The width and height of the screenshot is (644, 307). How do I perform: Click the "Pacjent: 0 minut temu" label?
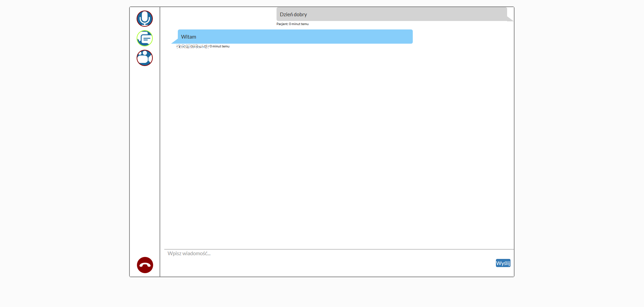292,24
